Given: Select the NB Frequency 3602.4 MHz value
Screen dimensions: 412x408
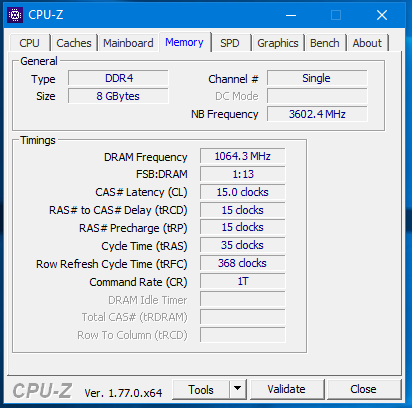Looking at the screenshot, I should click(x=317, y=114).
